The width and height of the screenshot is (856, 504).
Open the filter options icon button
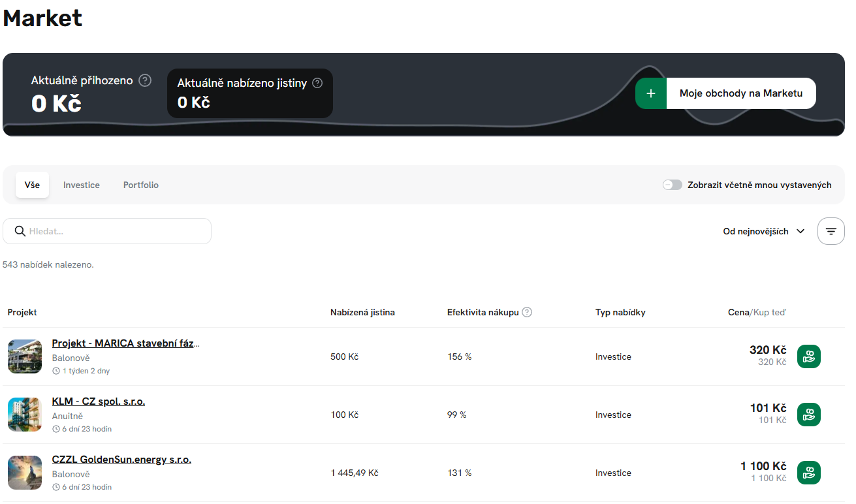tap(831, 231)
